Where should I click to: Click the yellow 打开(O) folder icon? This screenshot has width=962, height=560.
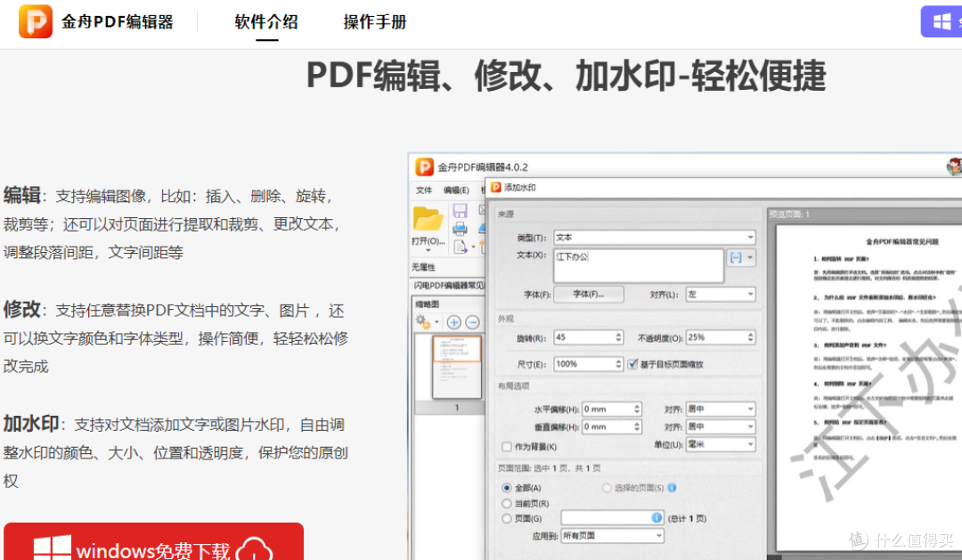click(x=428, y=220)
